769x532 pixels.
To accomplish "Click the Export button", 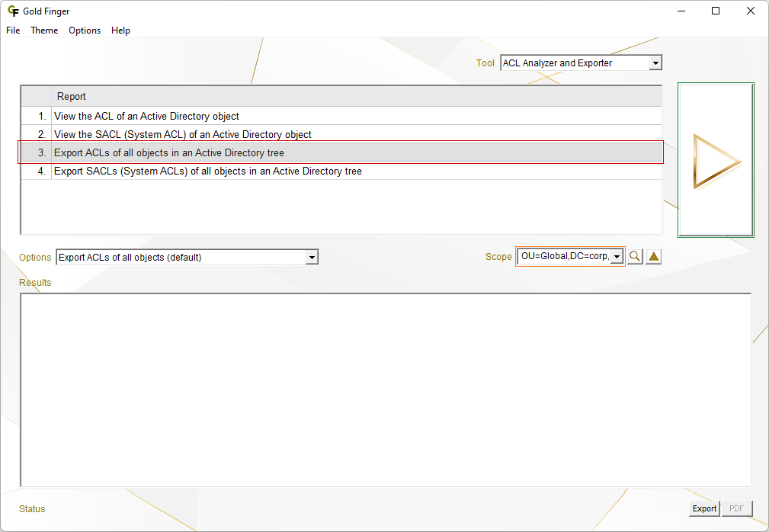I will [704, 508].
